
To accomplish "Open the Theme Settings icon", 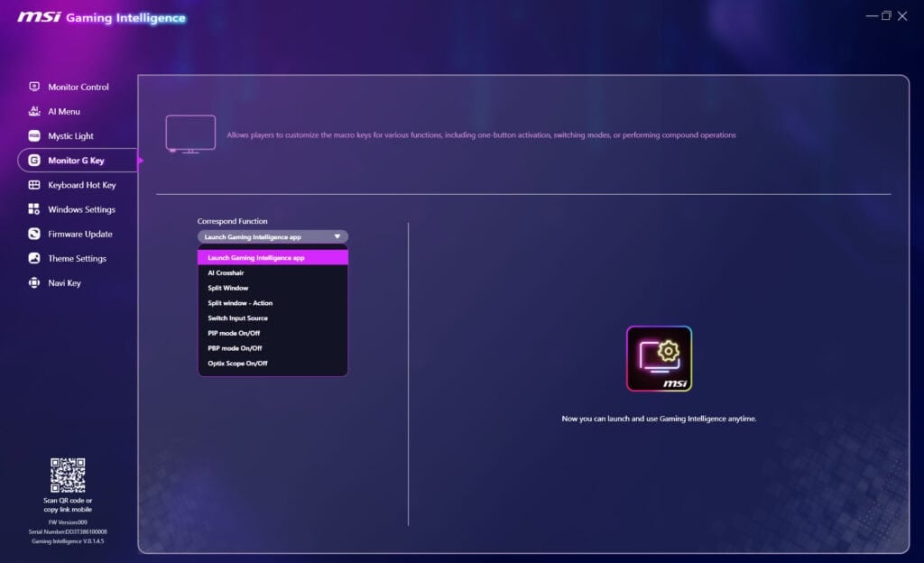I will [x=34, y=258].
